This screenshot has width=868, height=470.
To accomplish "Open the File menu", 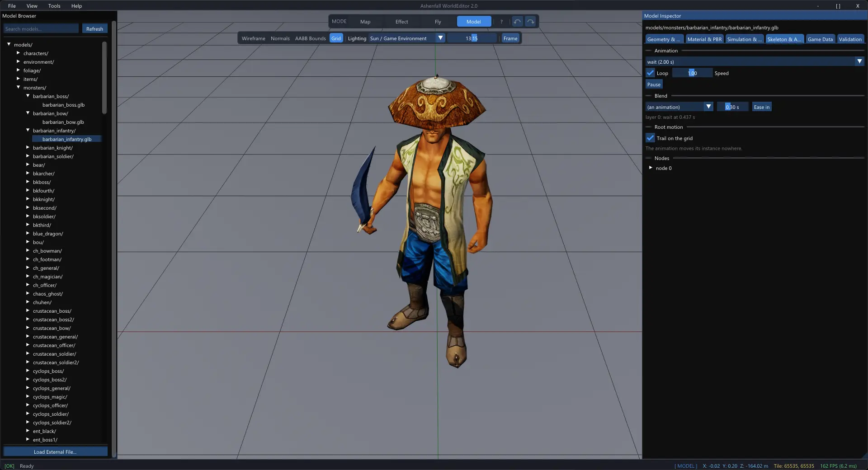I will click(x=12, y=6).
